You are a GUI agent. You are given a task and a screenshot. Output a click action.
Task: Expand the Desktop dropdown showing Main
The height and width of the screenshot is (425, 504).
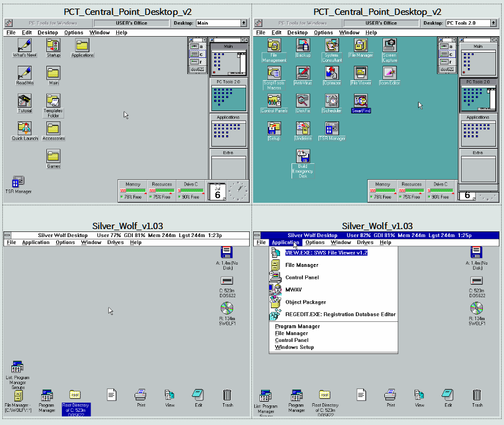tap(243, 23)
